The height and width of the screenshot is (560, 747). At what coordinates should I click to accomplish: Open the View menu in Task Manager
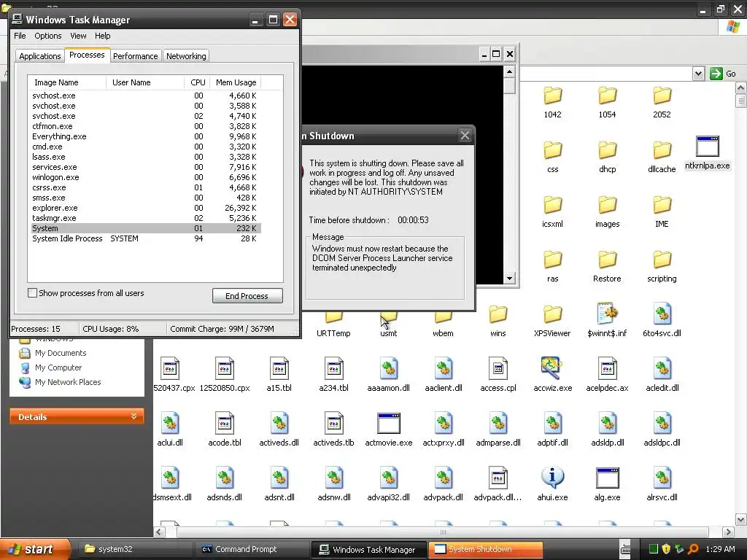pos(78,36)
